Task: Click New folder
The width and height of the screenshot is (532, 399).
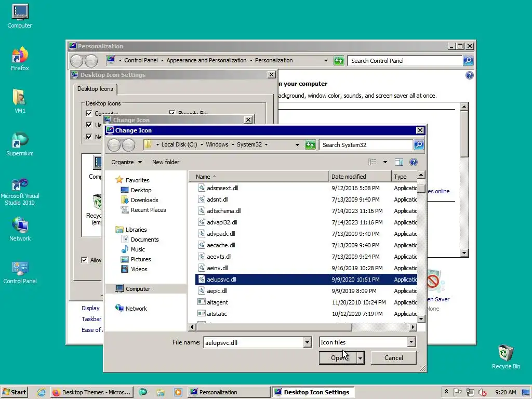Action: (x=166, y=162)
